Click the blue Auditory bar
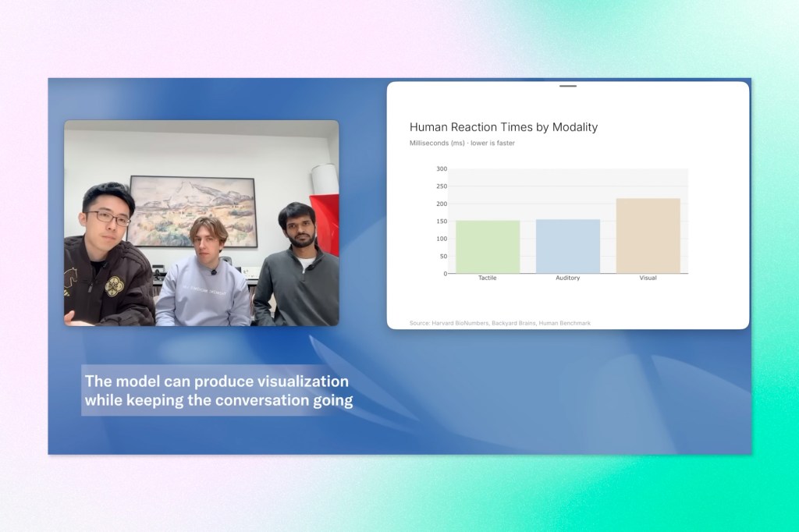The image size is (799, 532). 568,246
